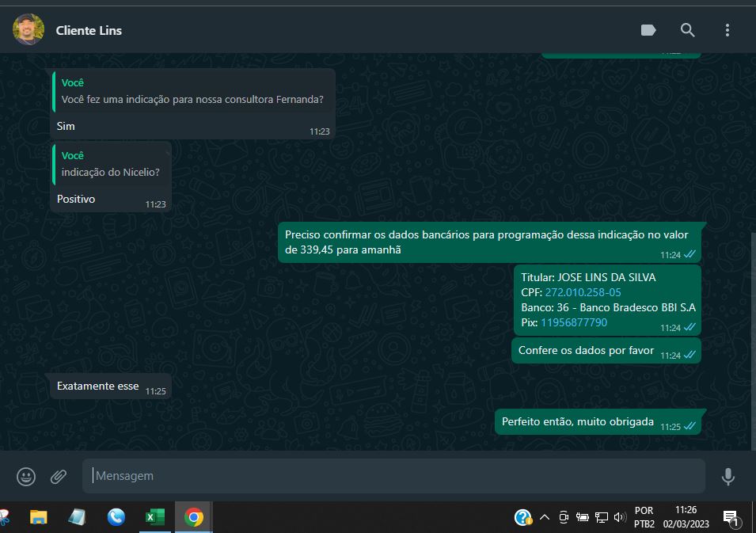Open the volume control in system tray
The image size is (756, 533).
coord(620,517)
